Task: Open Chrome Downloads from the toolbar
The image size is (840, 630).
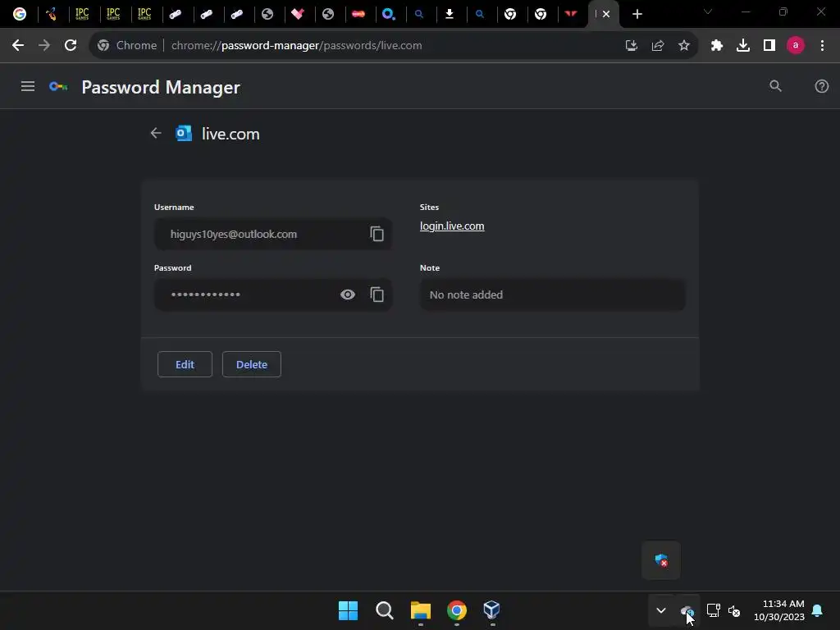Action: (743, 46)
